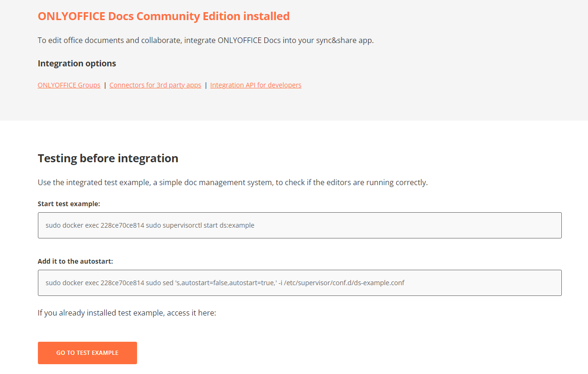Click the 'To edit office documents and collaborate' sentence
588x374 pixels.
(206, 40)
